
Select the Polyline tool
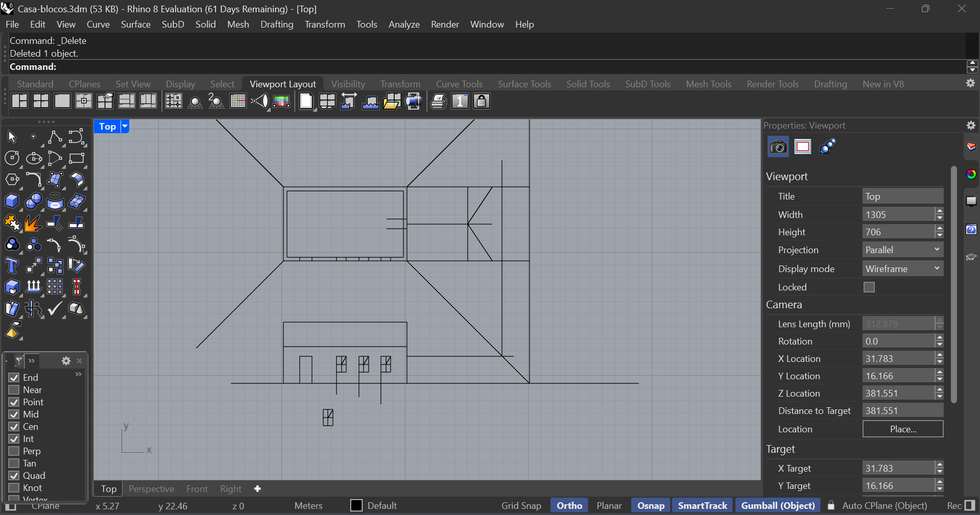pyautogui.click(x=55, y=137)
